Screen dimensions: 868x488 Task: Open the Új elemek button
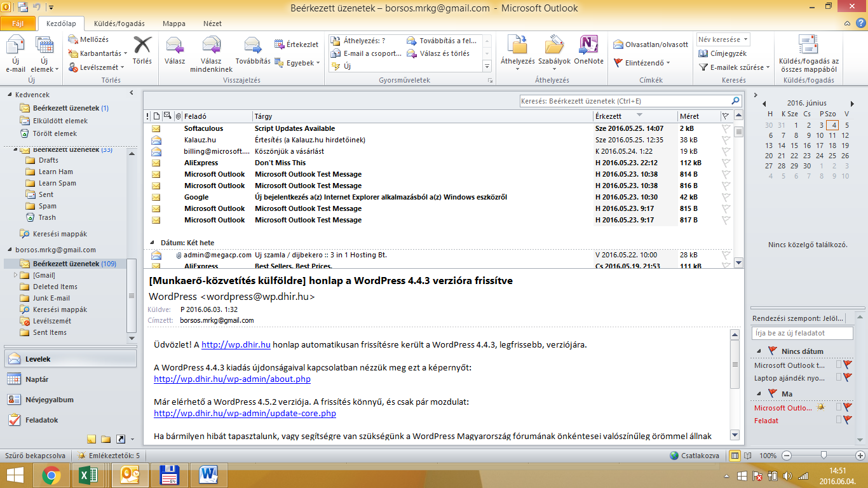point(44,54)
